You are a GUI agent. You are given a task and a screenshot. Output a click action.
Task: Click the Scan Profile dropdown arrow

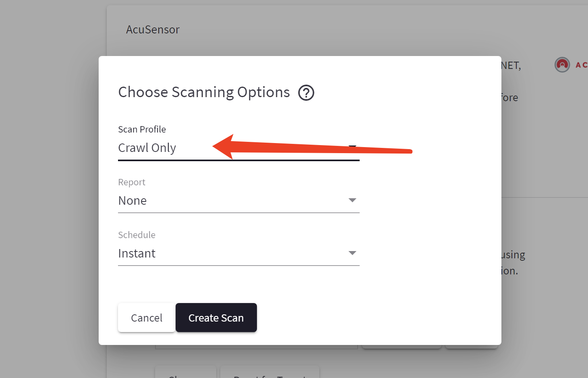352,147
